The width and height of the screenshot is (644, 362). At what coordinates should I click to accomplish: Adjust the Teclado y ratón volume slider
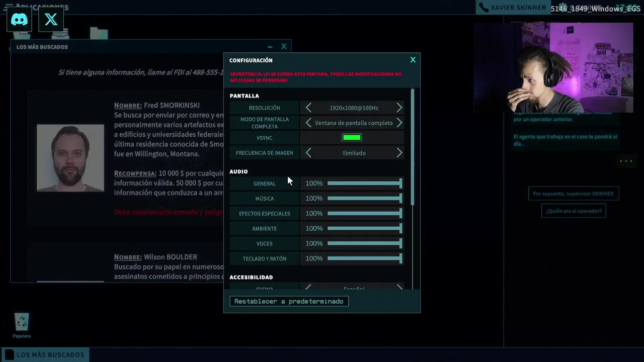click(x=365, y=258)
